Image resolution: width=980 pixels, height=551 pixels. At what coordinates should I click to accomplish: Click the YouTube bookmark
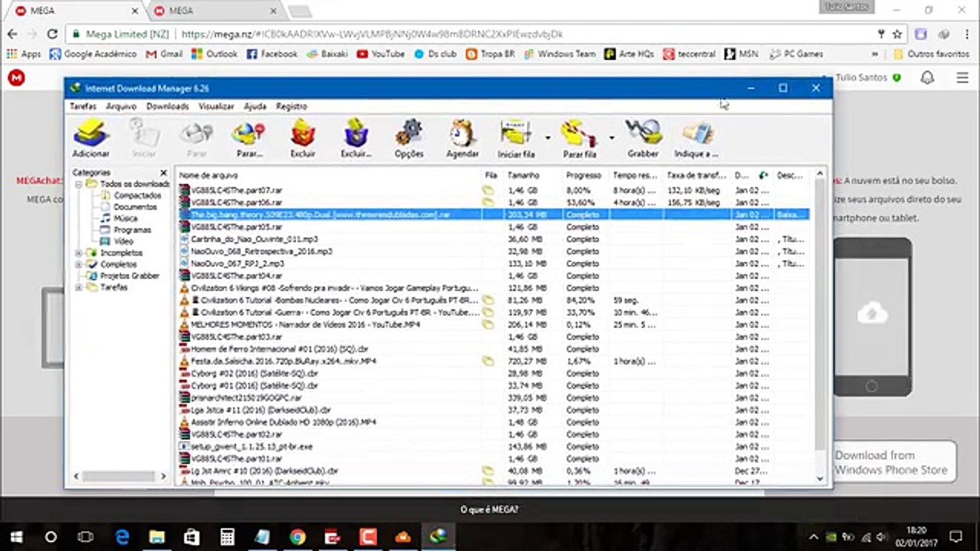pyautogui.click(x=381, y=54)
